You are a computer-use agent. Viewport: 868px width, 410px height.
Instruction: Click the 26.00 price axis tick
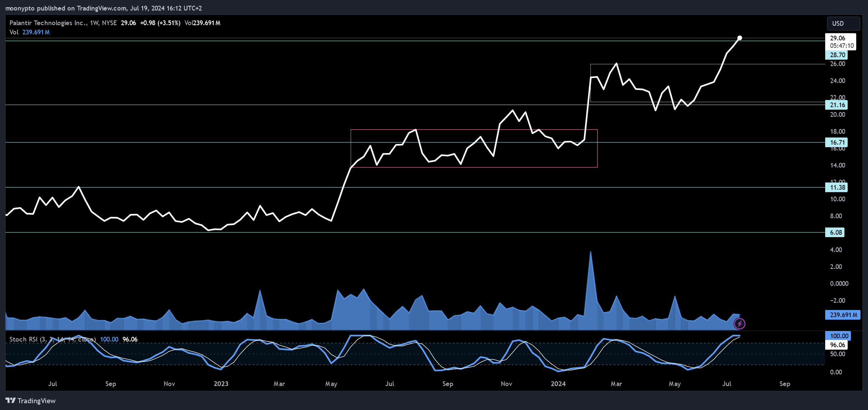point(837,64)
